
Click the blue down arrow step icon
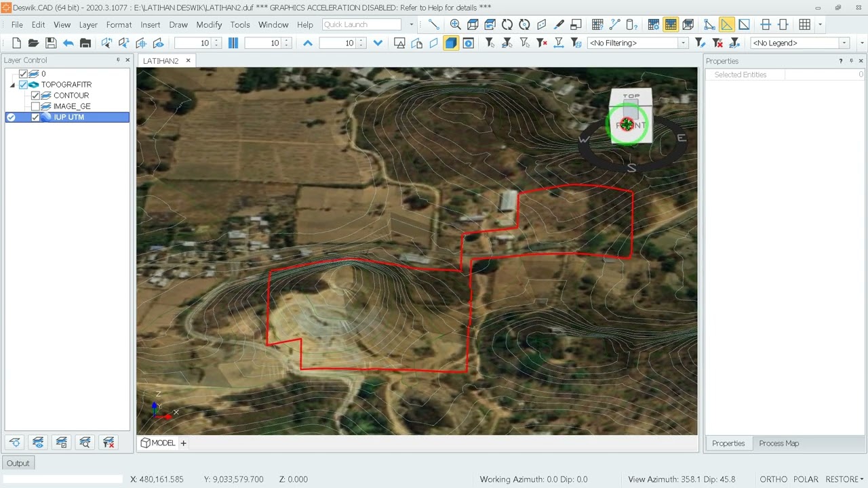click(378, 43)
